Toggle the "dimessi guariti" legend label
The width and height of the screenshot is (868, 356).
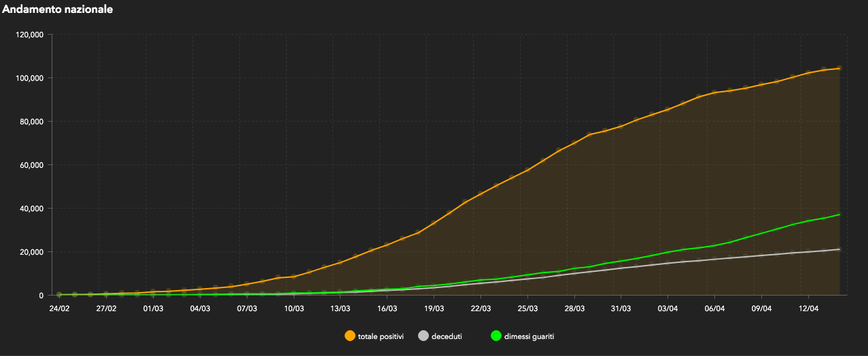[531, 336]
